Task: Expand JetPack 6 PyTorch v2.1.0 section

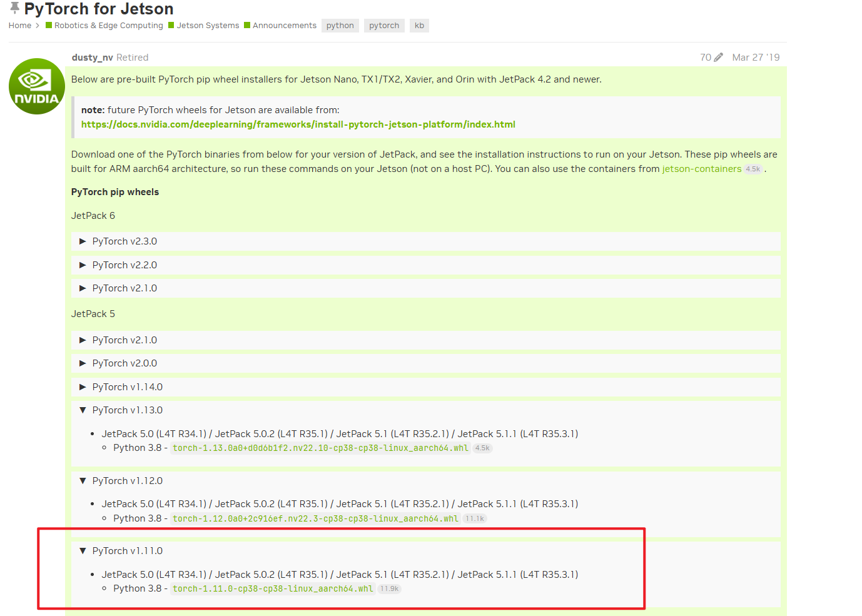Action: (426, 288)
